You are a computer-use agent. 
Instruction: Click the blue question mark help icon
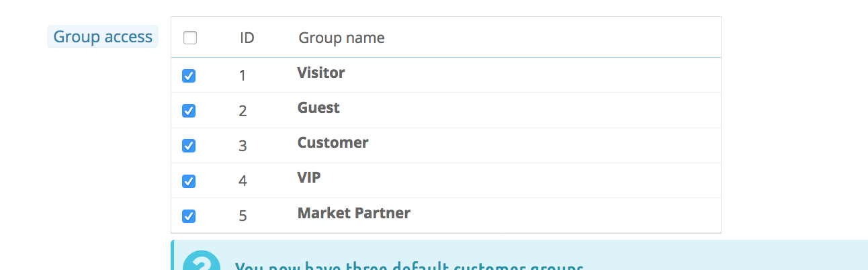coord(202,263)
